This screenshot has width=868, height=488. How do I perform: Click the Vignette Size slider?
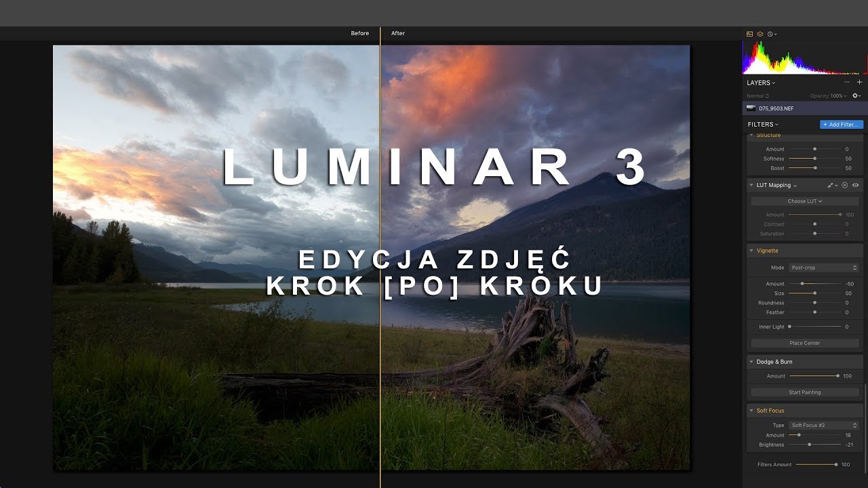pos(814,293)
